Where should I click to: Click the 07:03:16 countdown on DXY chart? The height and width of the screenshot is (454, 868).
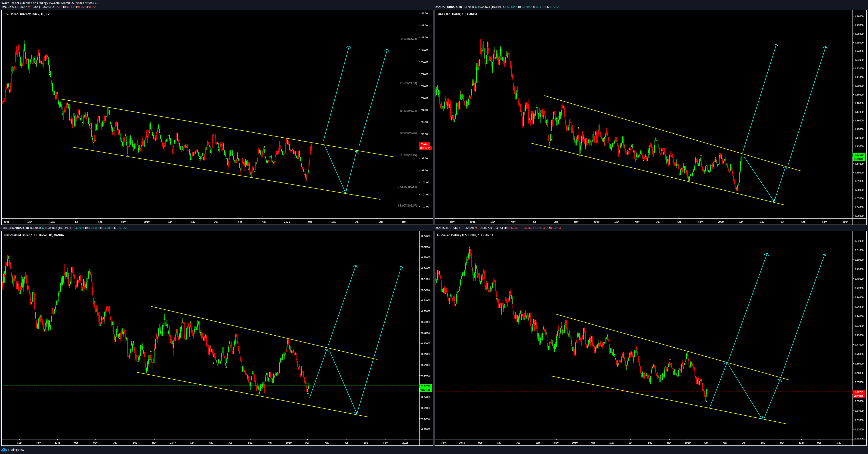point(425,148)
